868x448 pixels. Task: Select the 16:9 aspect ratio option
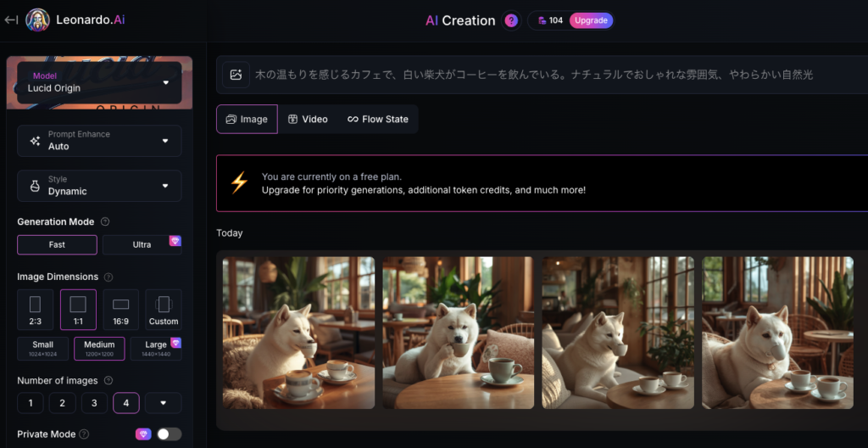(x=120, y=310)
